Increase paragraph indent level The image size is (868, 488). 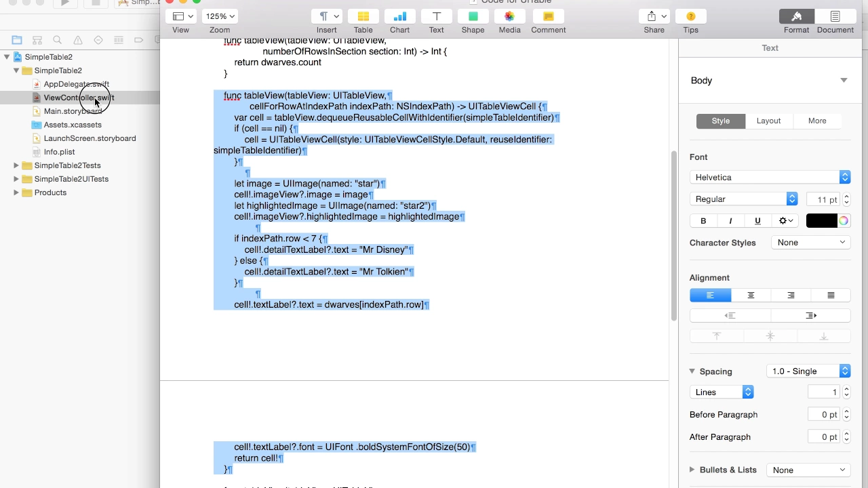811,316
